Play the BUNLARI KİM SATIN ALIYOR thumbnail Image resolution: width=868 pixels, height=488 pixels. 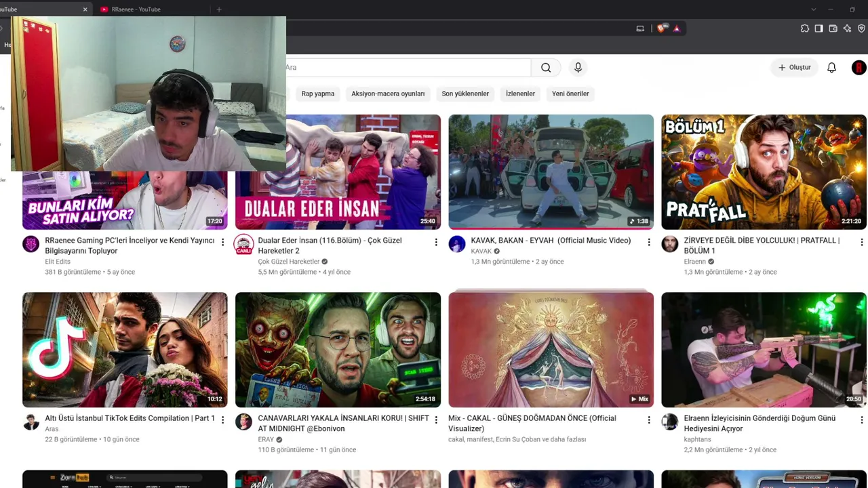(x=125, y=201)
